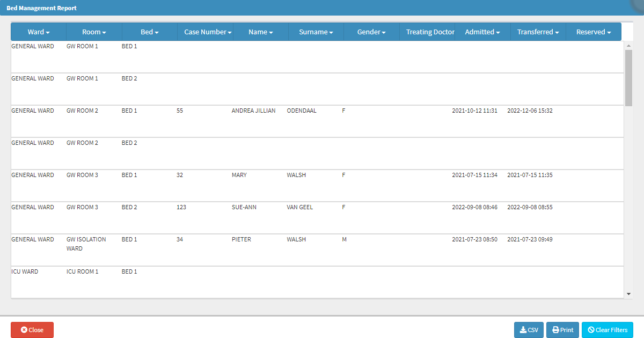Click the scrollbar up arrow

pos(628,46)
